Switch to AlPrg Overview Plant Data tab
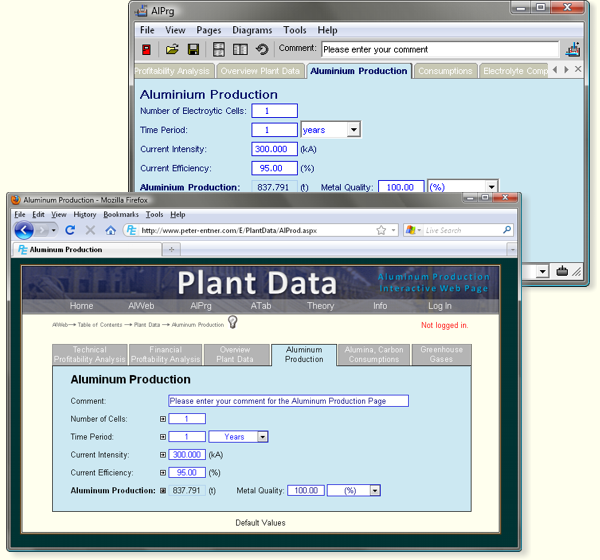600x560 pixels. (260, 71)
